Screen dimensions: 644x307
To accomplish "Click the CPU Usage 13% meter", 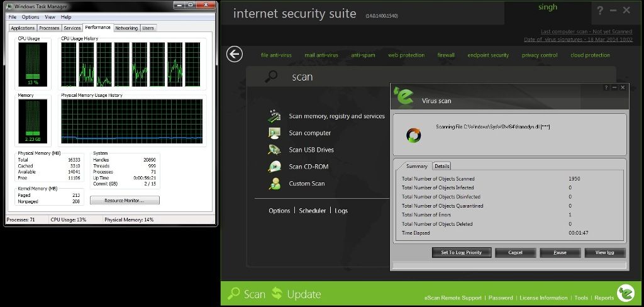I will click(33, 64).
